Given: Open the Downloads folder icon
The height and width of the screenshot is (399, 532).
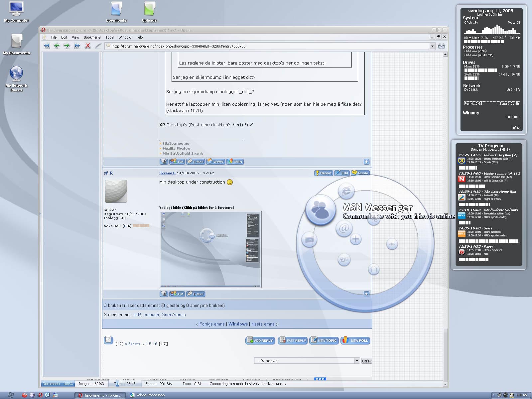Looking at the screenshot, I should 116,12.
